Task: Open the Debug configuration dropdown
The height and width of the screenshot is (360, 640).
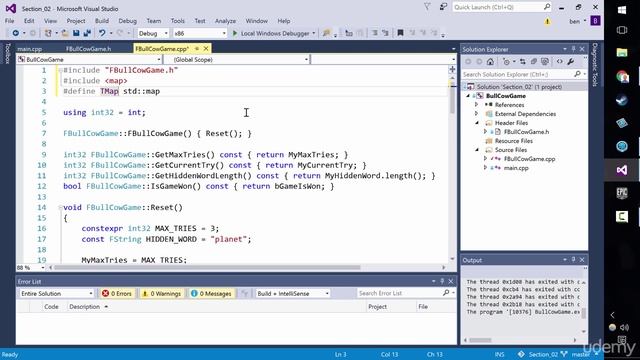Action: coord(153,33)
